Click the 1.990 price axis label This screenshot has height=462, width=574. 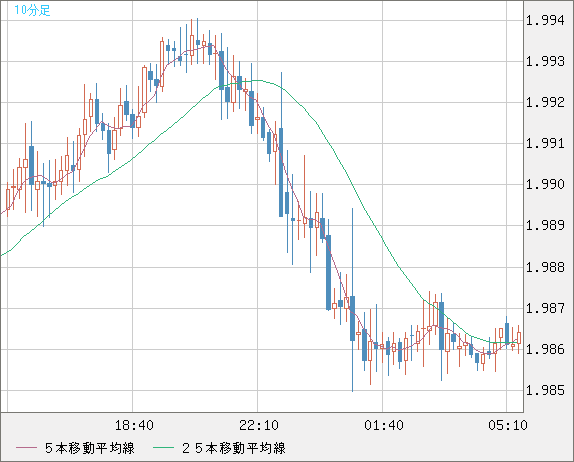click(545, 184)
